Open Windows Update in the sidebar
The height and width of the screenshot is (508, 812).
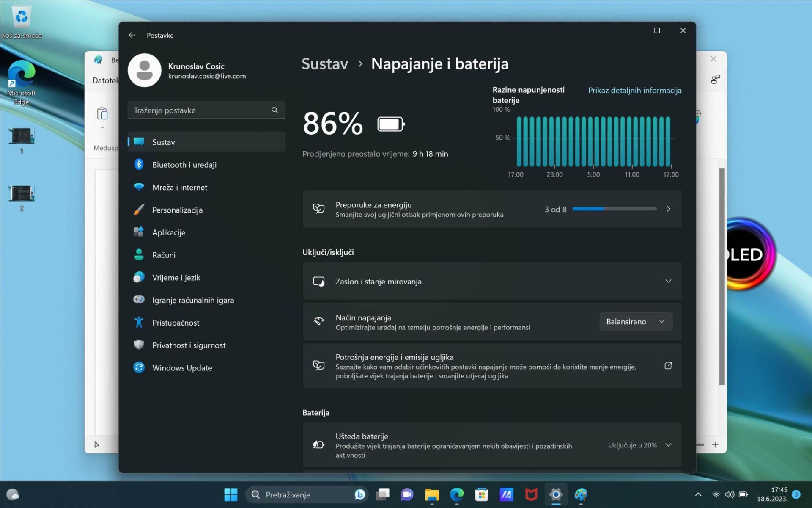point(182,367)
